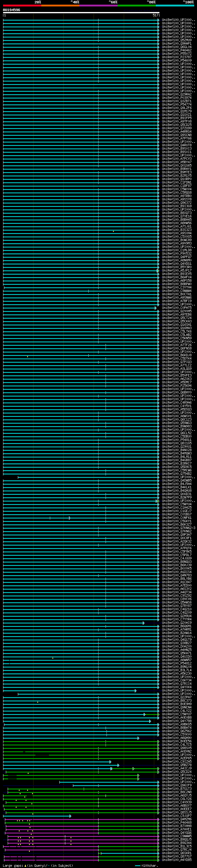Open hit UniRef100_P23787
197x868 pixels.
pyautogui.click(x=177, y=57)
